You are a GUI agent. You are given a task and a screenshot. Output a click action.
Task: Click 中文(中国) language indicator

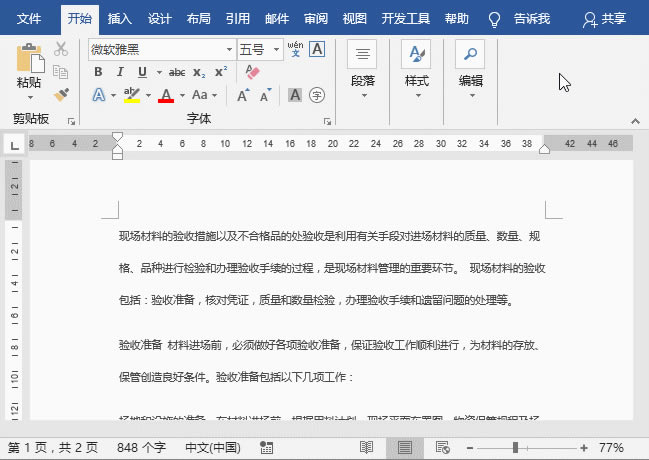213,448
